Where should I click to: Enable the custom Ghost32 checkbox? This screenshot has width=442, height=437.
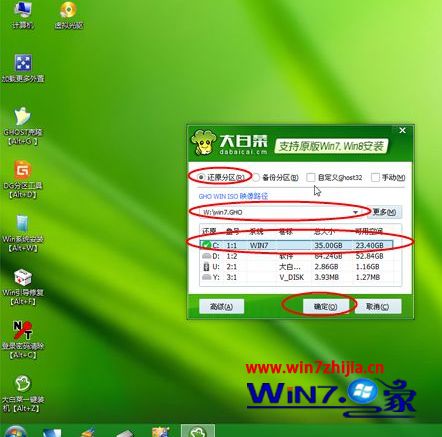click(x=310, y=177)
